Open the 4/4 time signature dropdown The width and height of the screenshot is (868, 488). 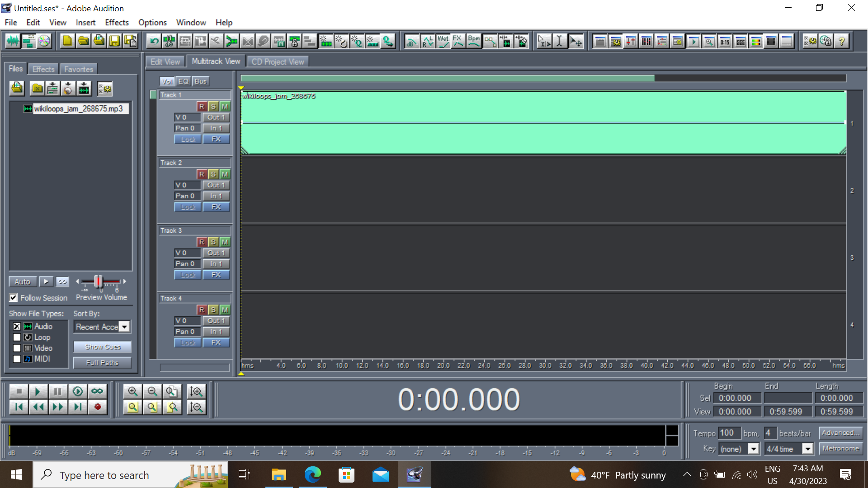[x=807, y=449]
